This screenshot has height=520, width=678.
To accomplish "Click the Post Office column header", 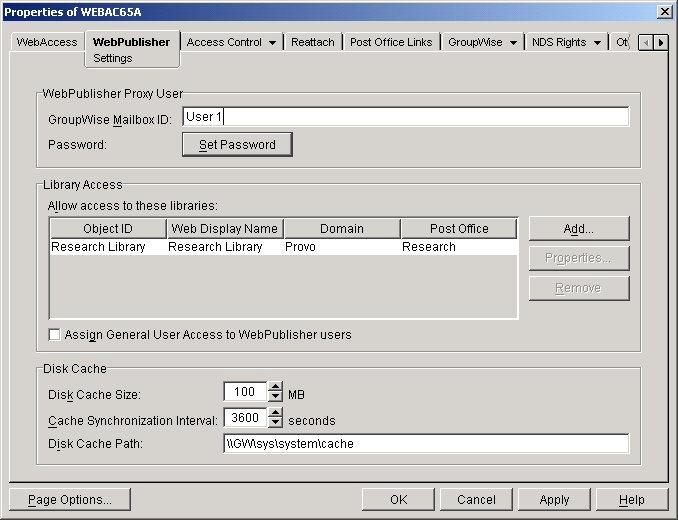I will pyautogui.click(x=459, y=229).
